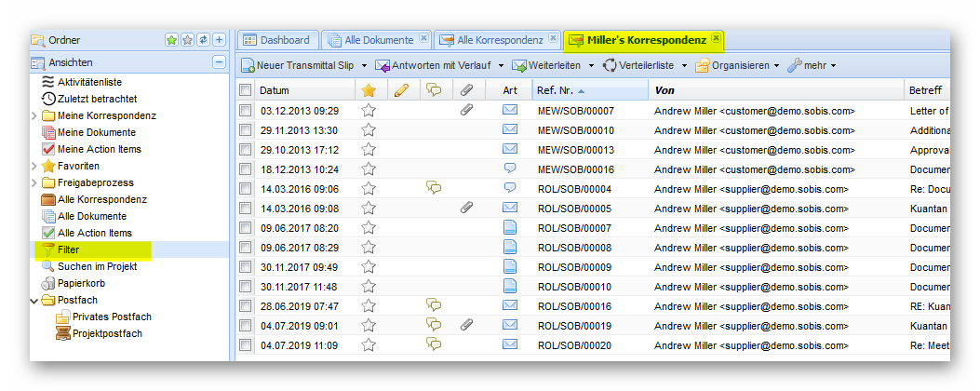Click paperclip icon on MEW/SOB/00007 row

467,111
